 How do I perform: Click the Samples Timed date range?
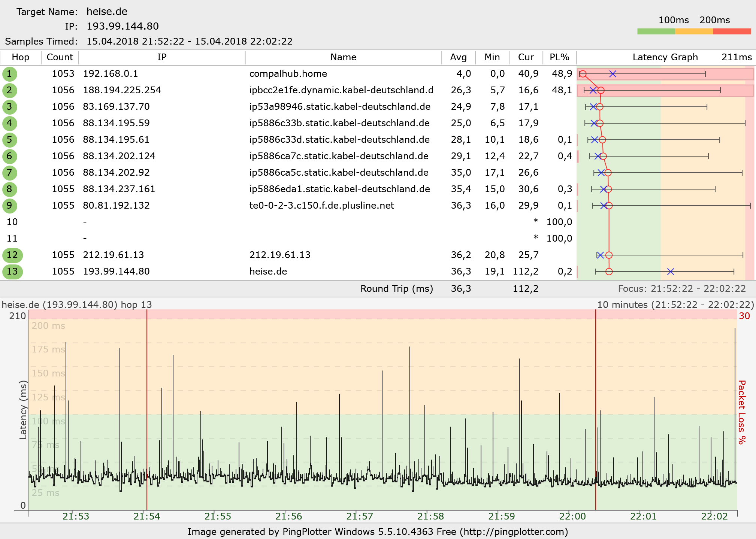tap(190, 41)
